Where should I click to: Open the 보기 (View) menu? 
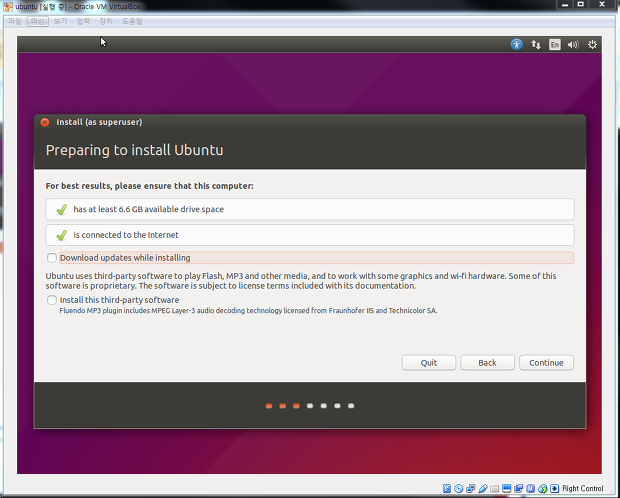coord(60,21)
